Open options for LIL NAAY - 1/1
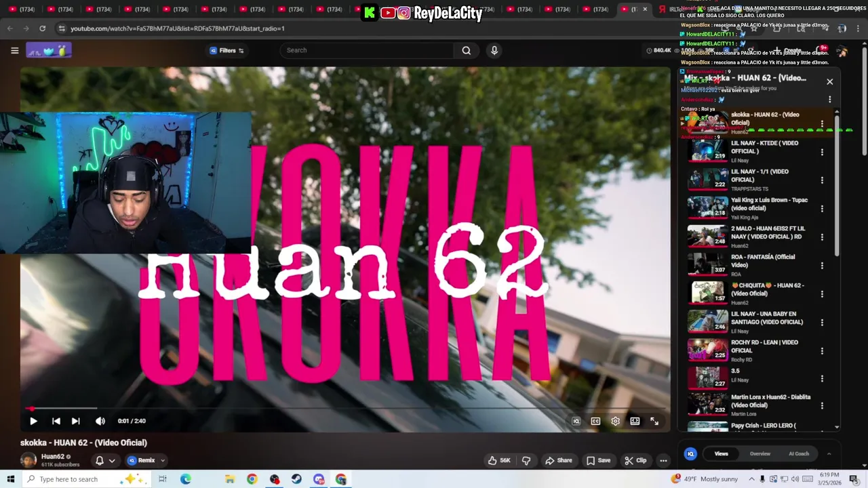This screenshot has width=868, height=488. [x=822, y=180]
